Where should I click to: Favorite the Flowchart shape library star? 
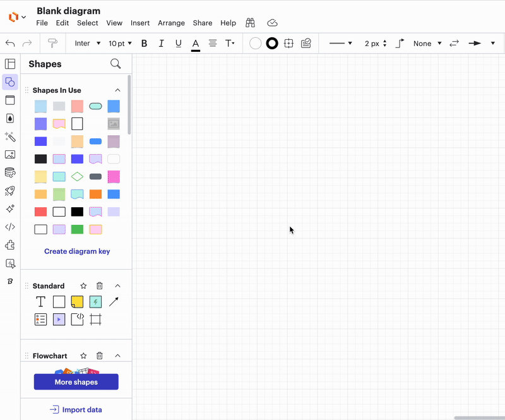pyautogui.click(x=83, y=356)
